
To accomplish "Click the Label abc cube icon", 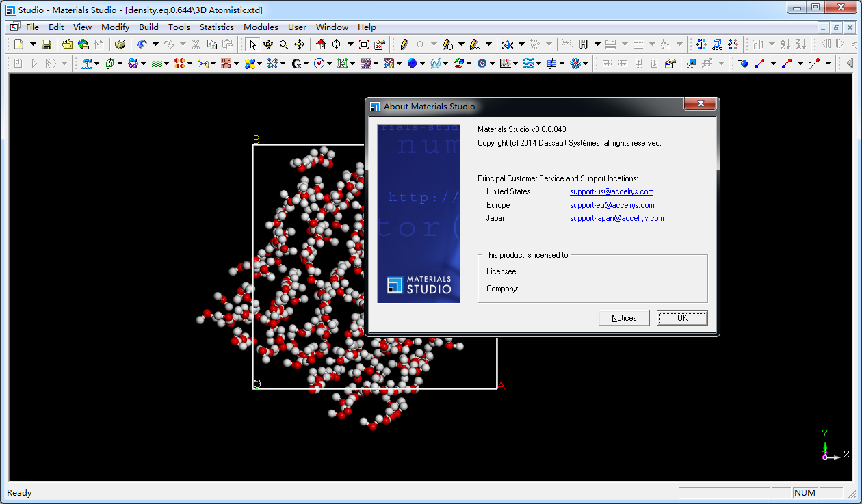I will pyautogui.click(x=717, y=44).
